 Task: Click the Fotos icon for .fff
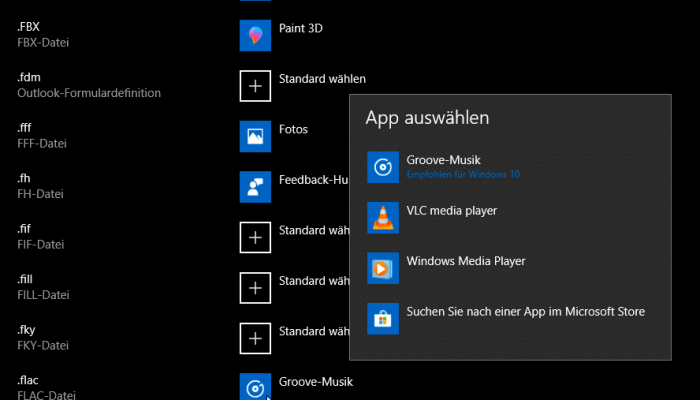[x=255, y=136]
